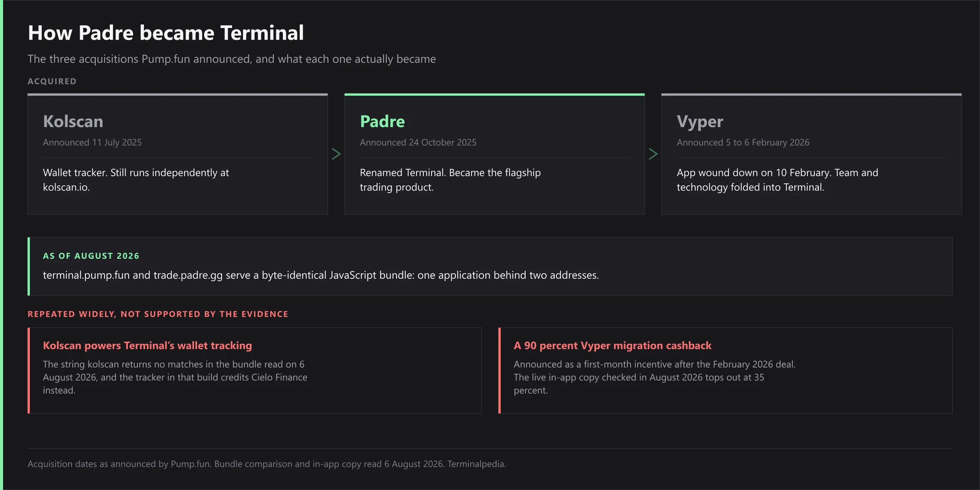This screenshot has width=980, height=490.
Task: Click the 'App wound down on 10 February' description
Action: pyautogui.click(x=777, y=180)
